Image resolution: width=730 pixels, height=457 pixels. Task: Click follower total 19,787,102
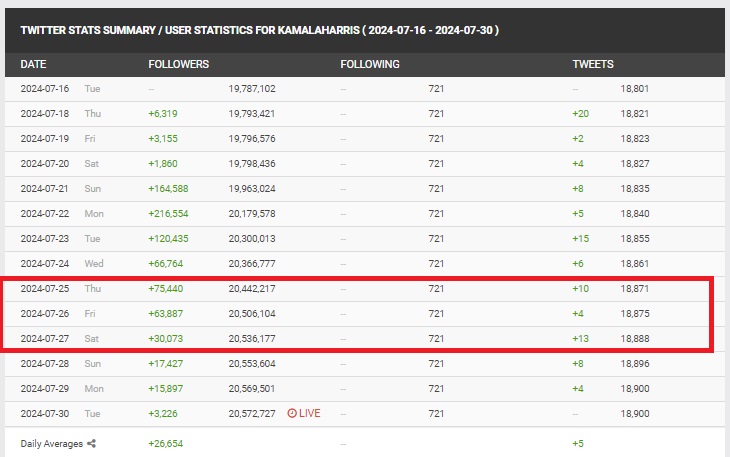tap(252, 88)
